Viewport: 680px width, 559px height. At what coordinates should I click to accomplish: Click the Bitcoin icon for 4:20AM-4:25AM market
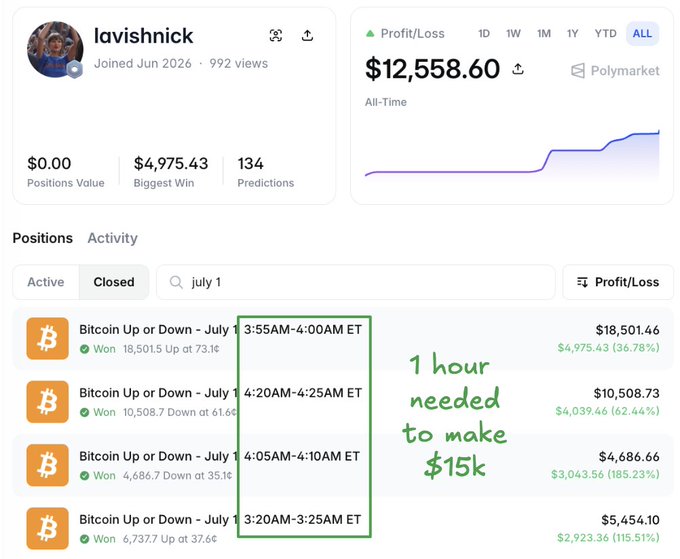pos(48,402)
